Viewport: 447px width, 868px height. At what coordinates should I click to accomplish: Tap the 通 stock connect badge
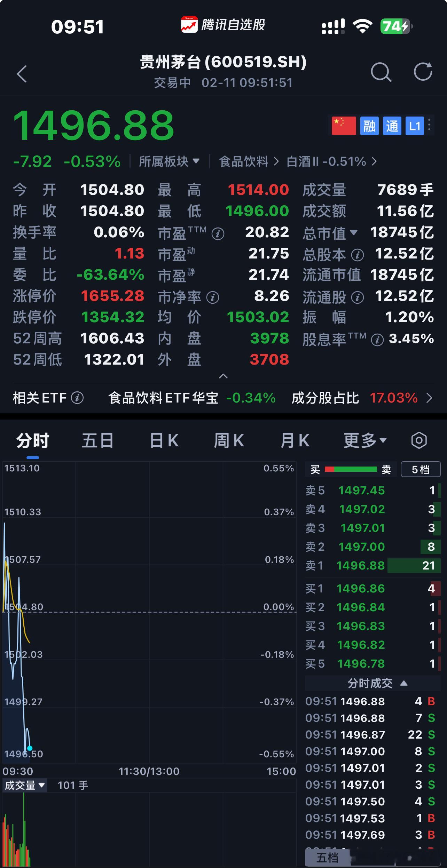[392, 126]
